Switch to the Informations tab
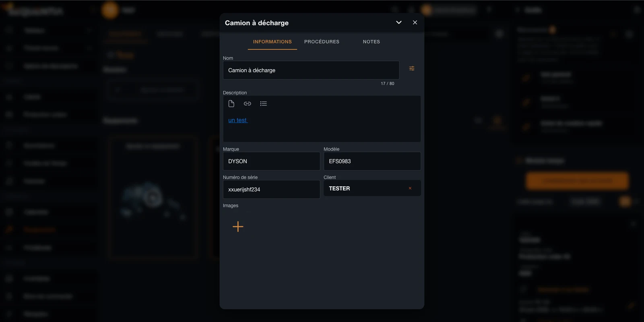 coord(272,42)
